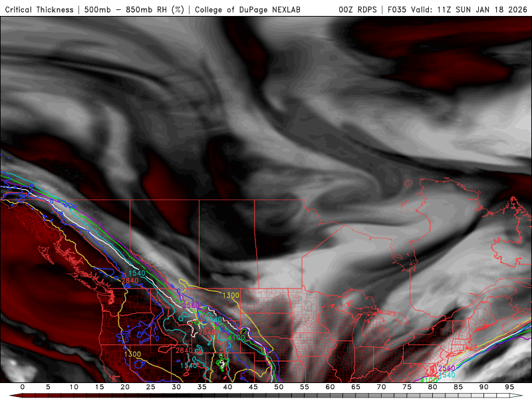The width and height of the screenshot is (532, 399).
Task: Select the "500mb – 850mb RH (%)" header label
Action: (x=134, y=9)
